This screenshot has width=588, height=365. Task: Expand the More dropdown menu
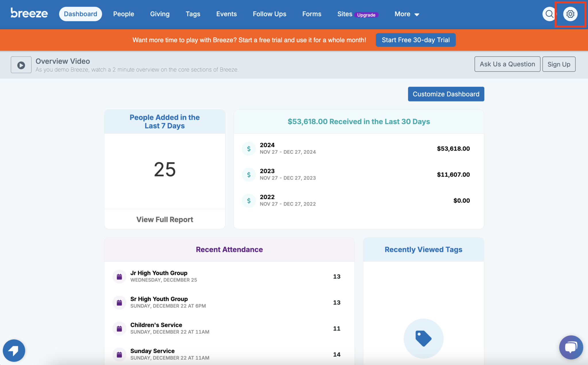pos(407,14)
